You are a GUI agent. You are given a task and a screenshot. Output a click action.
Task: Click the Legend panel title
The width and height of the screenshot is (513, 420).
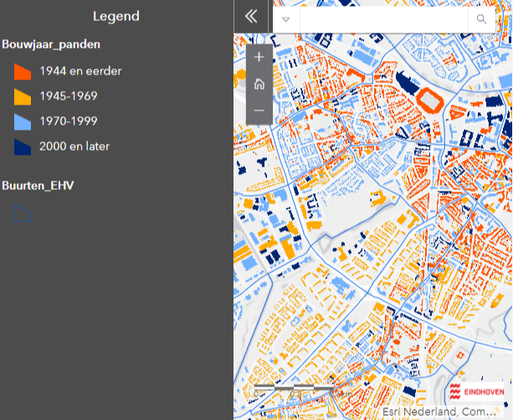tap(116, 17)
